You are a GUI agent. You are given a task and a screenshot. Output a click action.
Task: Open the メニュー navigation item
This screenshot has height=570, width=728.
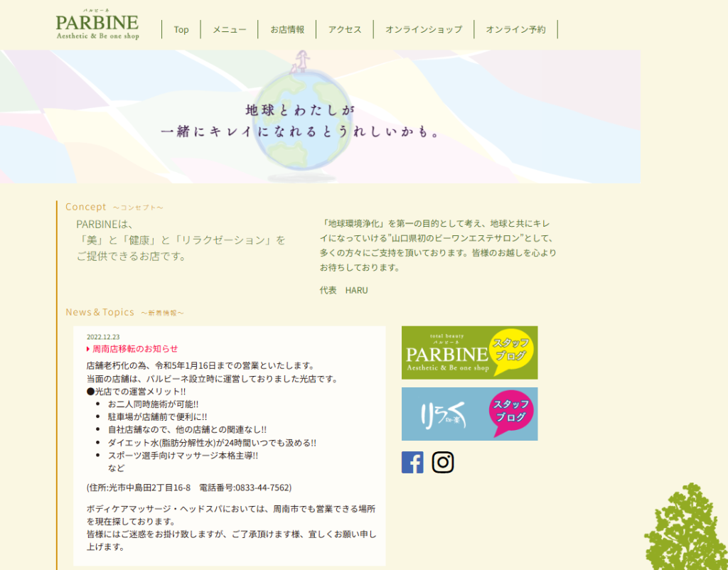[230, 29]
